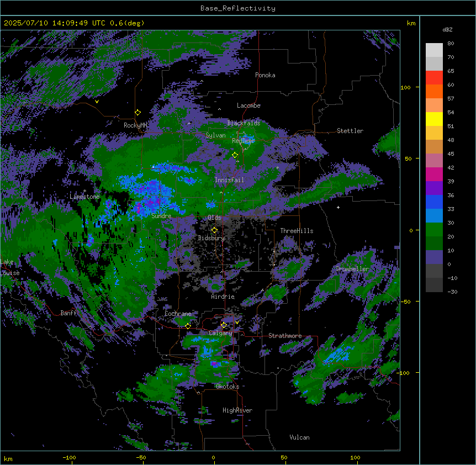The width and height of the screenshot is (476, 465).
Task: Click the white plus marker east of ThreeHills
Action: [x=338, y=207]
